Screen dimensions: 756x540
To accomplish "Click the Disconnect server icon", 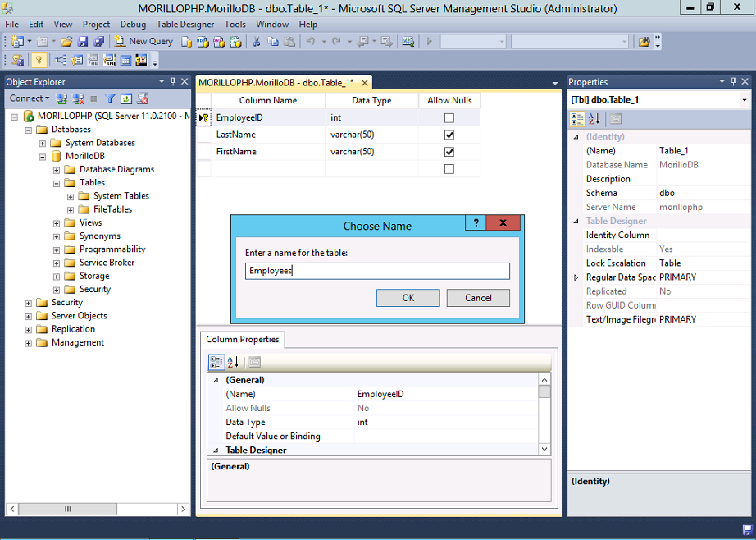I will click(x=78, y=99).
